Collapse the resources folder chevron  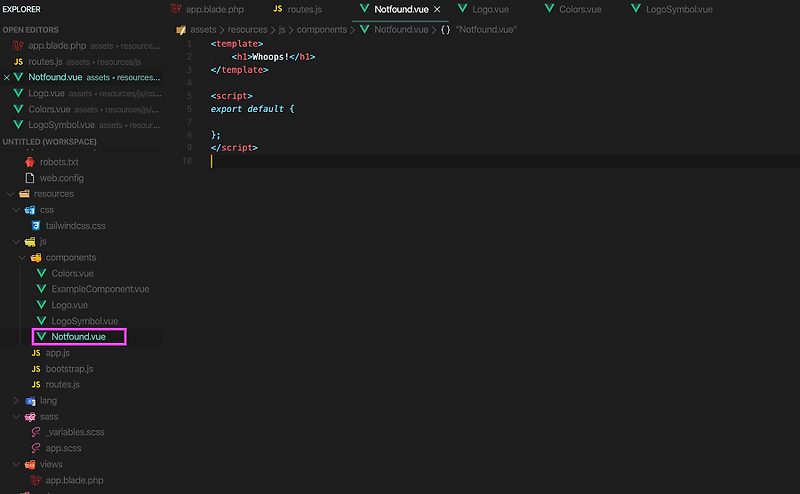pos(10,194)
